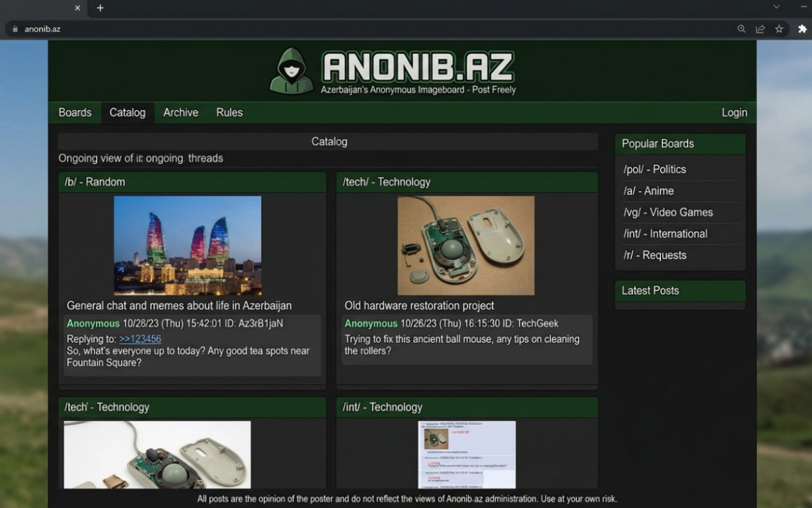
Task: Select the Catalog navigation tab
Action: 127,113
